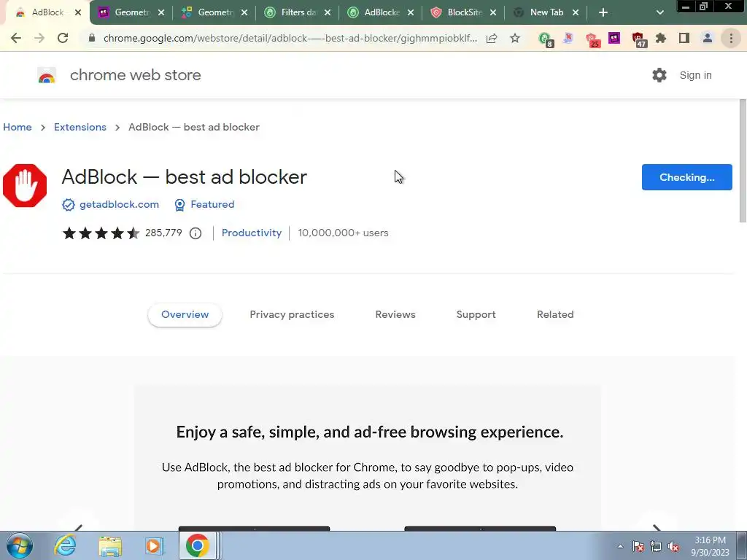This screenshot has width=747, height=560.
Task: Click the Chrome icon in the taskbar
Action: pyautogui.click(x=198, y=545)
